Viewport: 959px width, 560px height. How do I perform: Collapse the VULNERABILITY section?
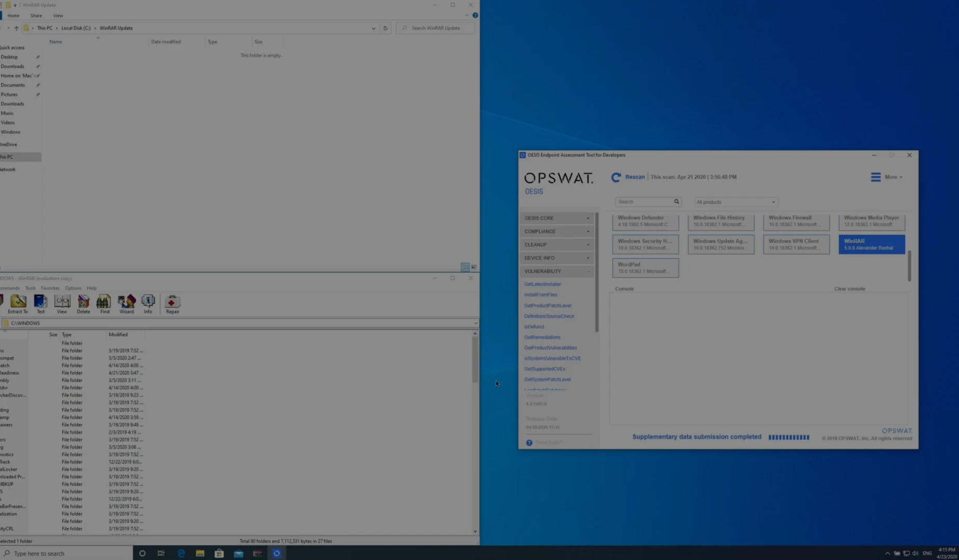557,271
